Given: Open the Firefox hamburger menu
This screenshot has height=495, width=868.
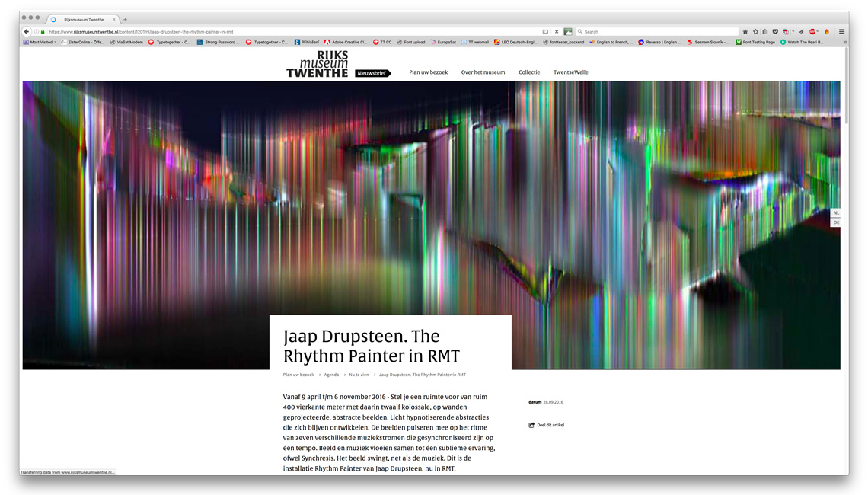Looking at the screenshot, I should tap(841, 31).
